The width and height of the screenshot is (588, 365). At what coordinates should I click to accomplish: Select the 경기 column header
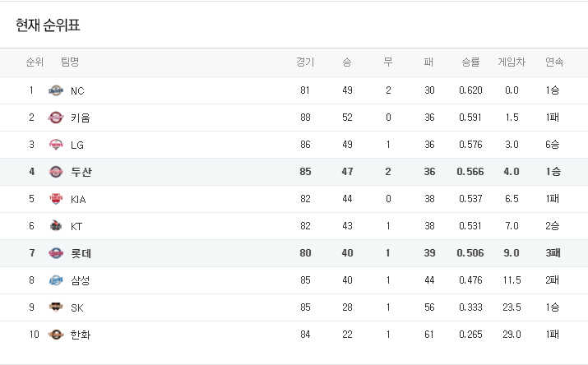click(305, 62)
